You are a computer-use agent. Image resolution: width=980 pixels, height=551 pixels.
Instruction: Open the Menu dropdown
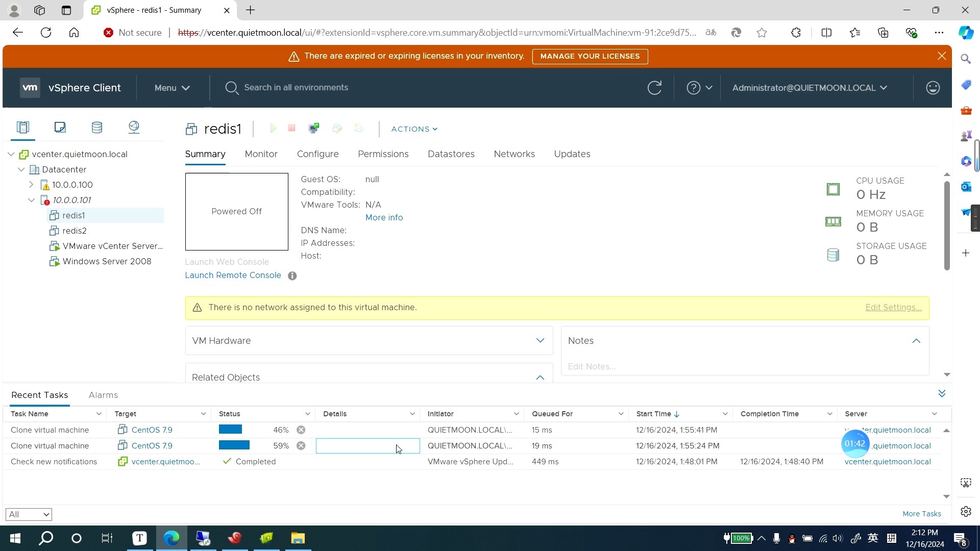(x=172, y=88)
